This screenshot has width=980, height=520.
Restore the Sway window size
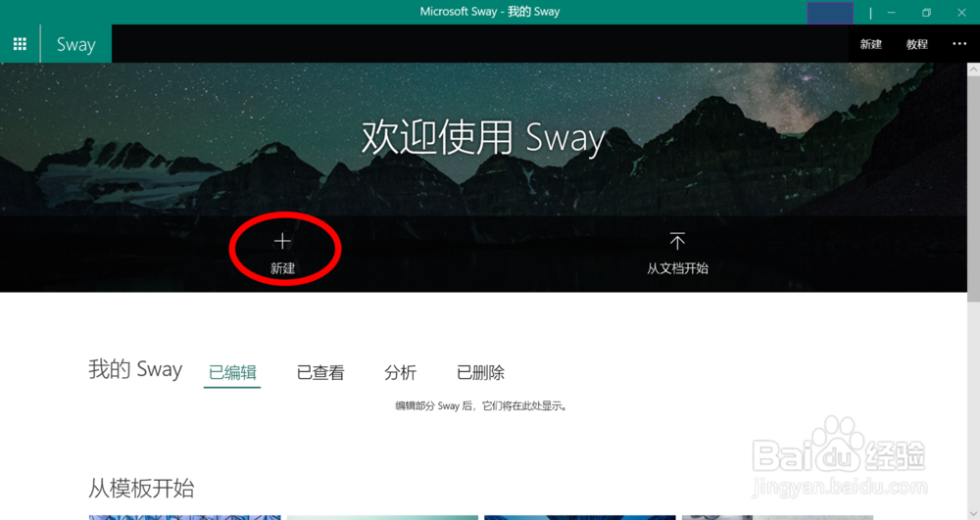pyautogui.click(x=926, y=13)
